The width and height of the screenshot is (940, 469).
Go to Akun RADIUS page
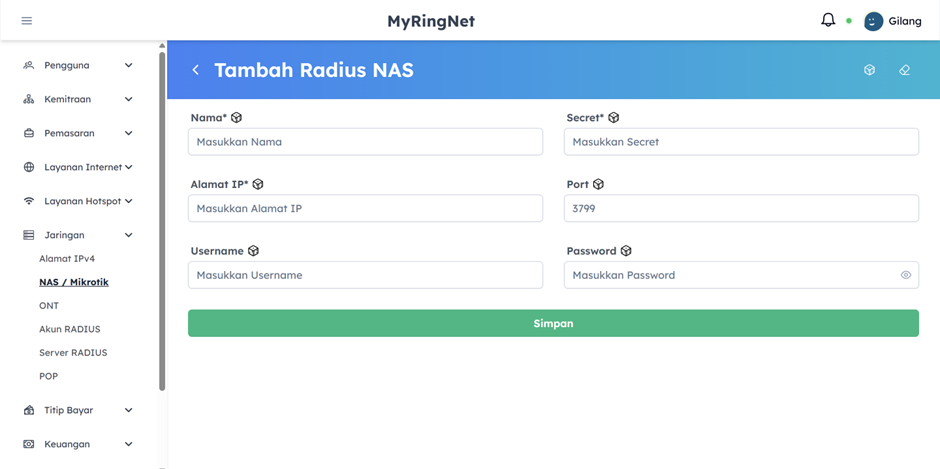pyautogui.click(x=69, y=329)
